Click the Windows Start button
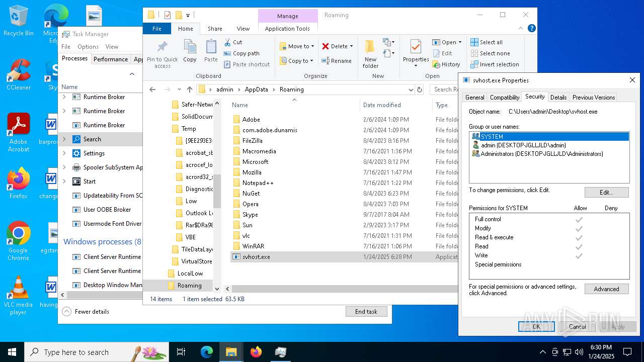The width and height of the screenshot is (644, 362). [12, 352]
